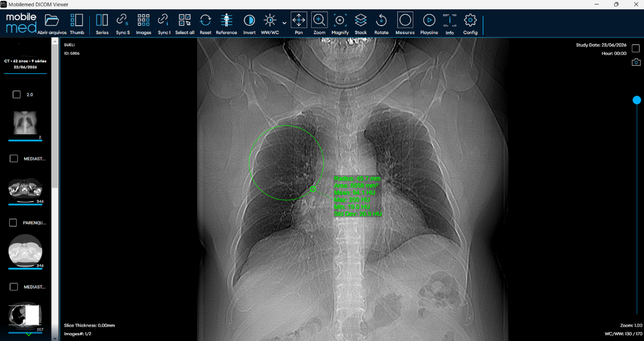
Task: Select the Magnify tool
Action: pos(340,24)
